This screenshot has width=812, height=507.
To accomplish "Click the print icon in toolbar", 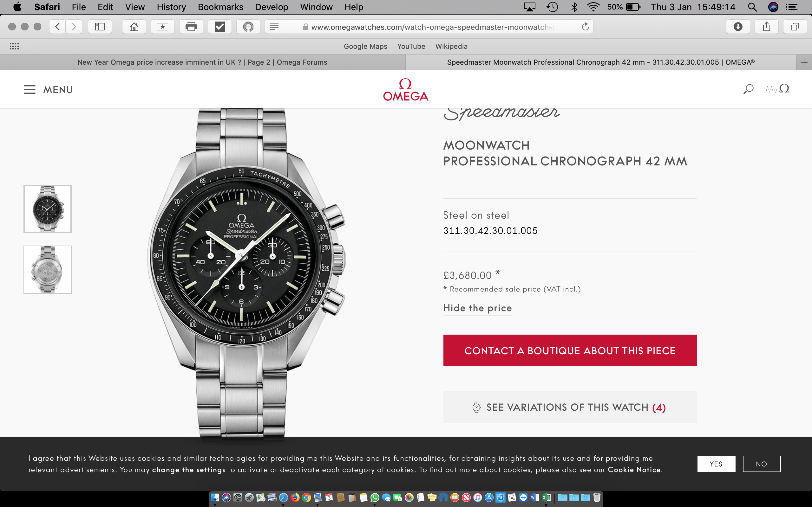I will coord(191,27).
